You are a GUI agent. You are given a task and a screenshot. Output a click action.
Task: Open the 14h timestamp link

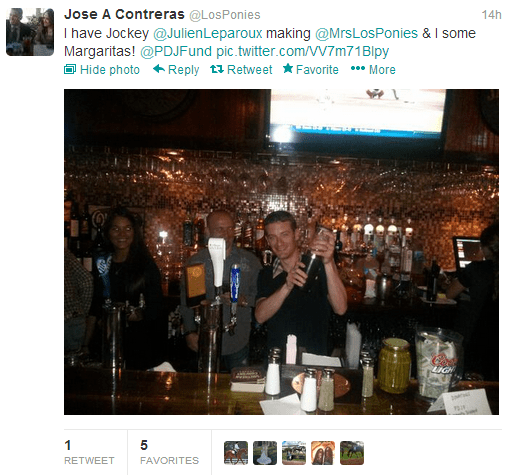491,15
